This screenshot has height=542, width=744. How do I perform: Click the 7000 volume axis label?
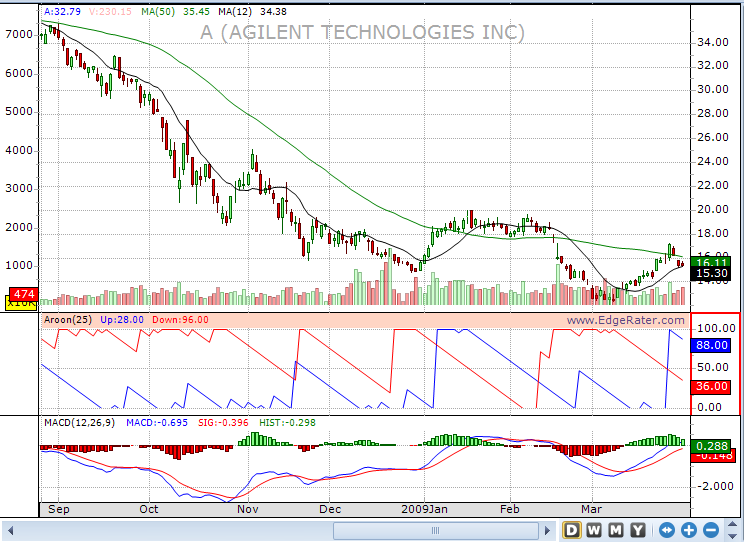tap(19, 34)
